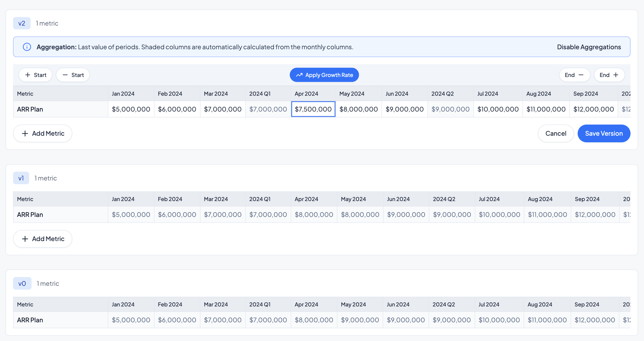Screen dimensions: 644x341
Task: Edit Jan 2024 ARR Plan value in v2
Action: click(131, 109)
